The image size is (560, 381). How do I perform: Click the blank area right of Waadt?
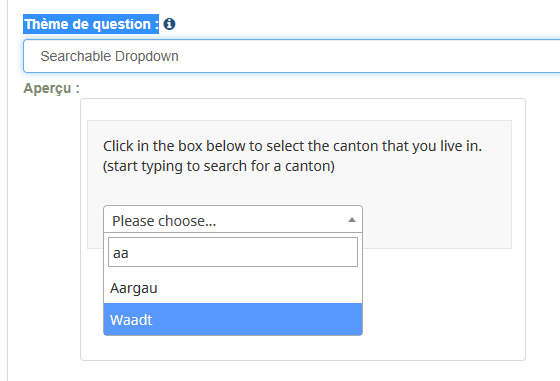257,319
